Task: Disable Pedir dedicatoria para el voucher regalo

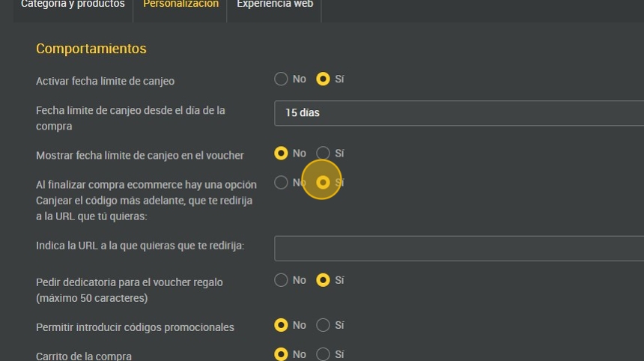Action: pos(282,280)
